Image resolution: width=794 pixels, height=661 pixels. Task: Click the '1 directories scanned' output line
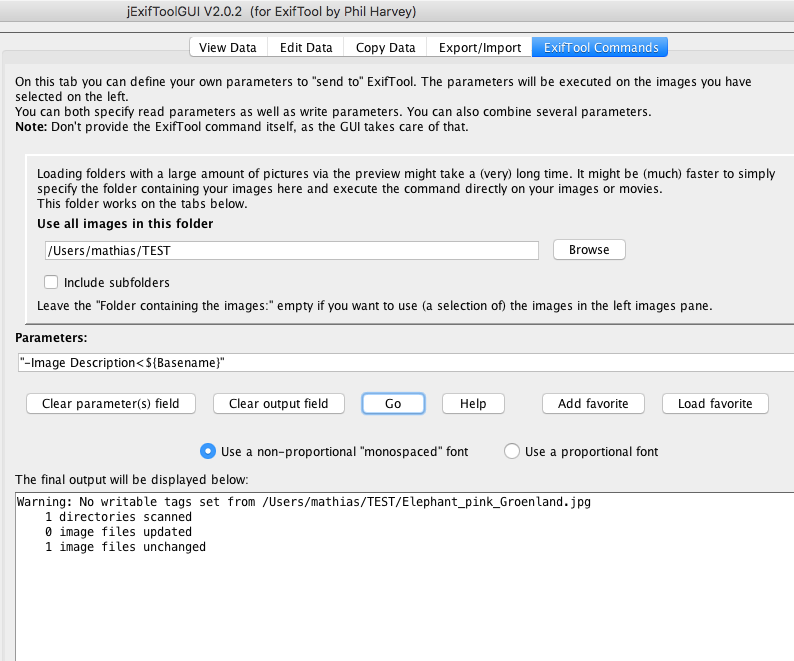coord(118,517)
